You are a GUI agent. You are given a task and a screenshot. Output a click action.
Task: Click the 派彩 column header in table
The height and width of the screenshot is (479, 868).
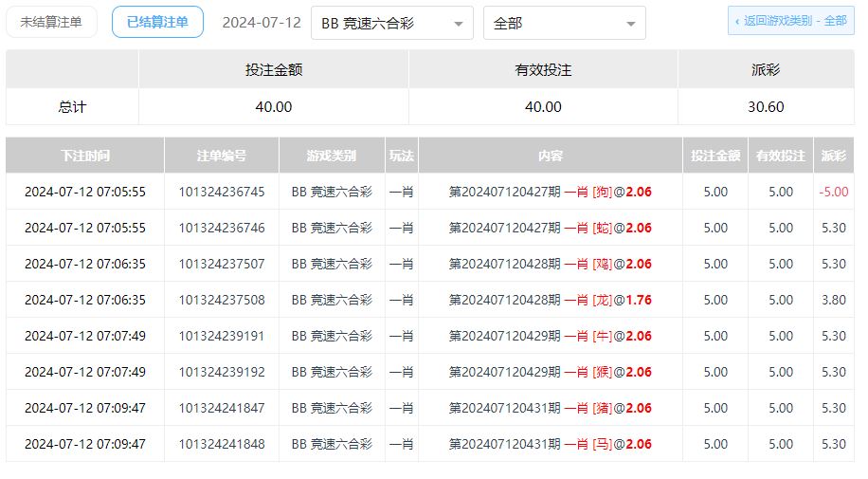click(834, 156)
